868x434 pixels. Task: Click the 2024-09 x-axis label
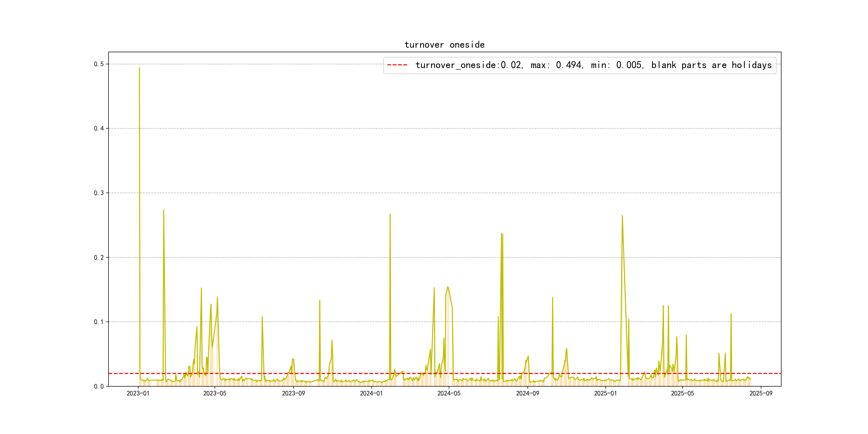(527, 394)
